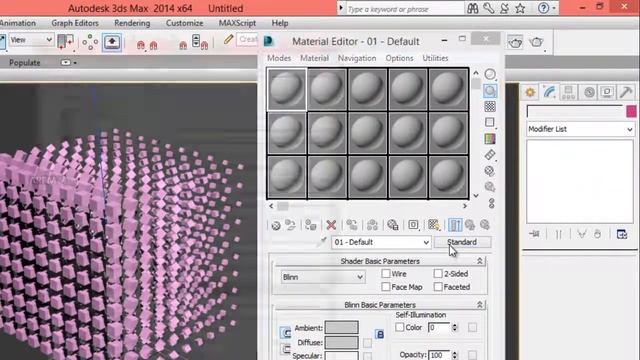The width and height of the screenshot is (640, 360).
Task: Click the pick material eyedropper
Action: [x=322, y=242]
